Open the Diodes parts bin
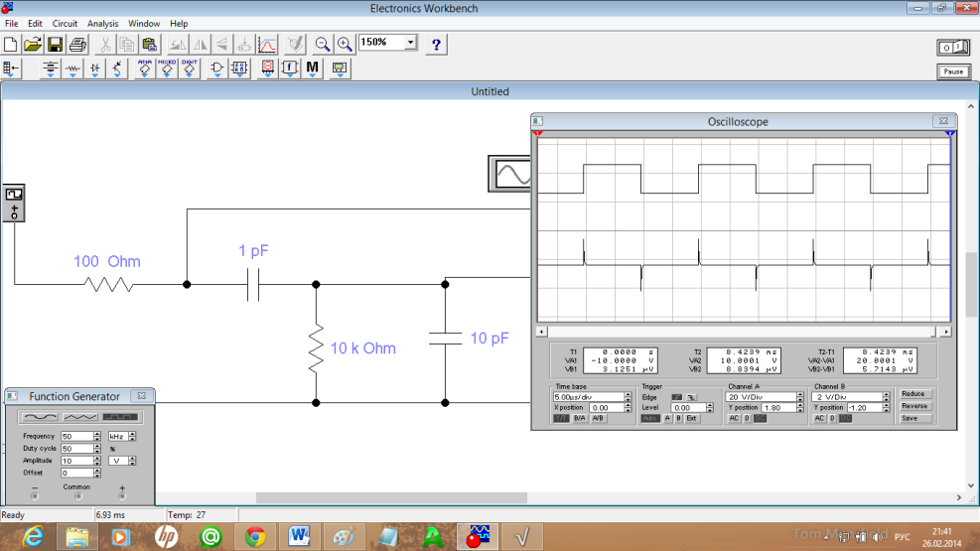The width and height of the screenshot is (980, 551). 95,69
